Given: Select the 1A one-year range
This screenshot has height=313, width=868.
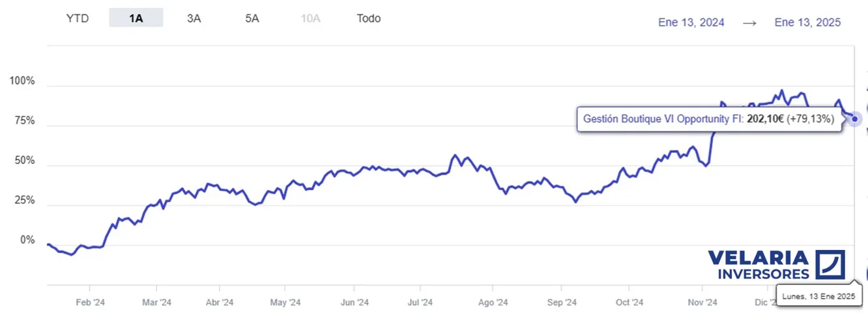Looking at the screenshot, I should [136, 18].
